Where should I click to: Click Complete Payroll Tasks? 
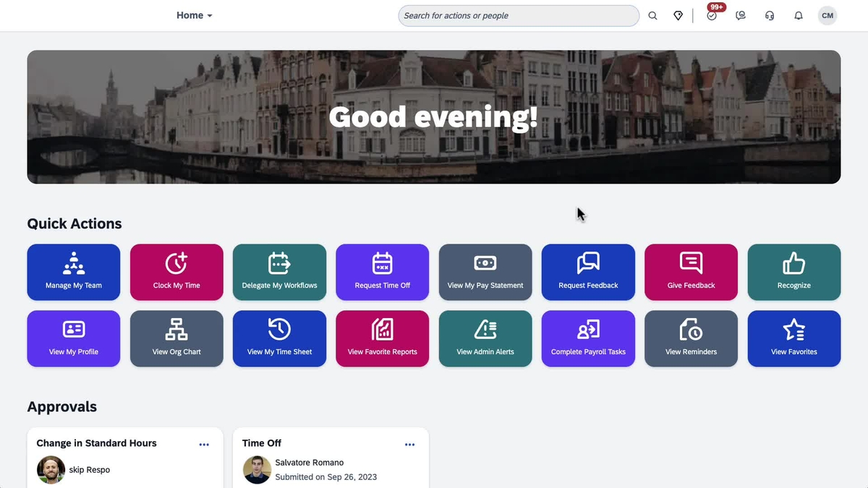[x=588, y=338]
